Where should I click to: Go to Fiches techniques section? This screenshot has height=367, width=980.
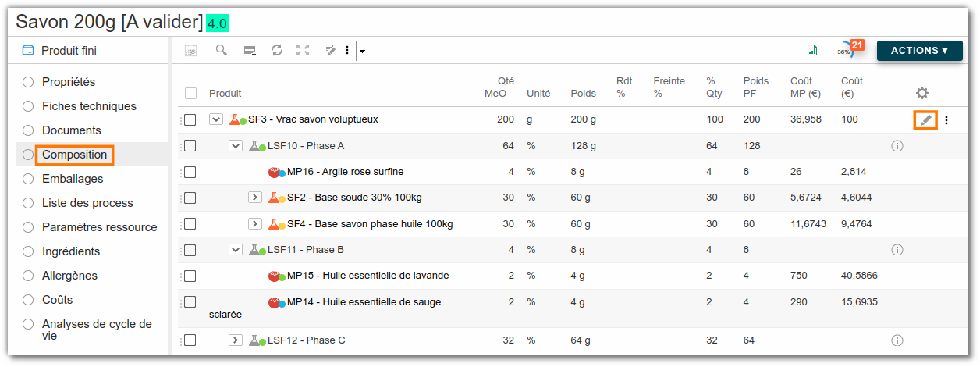(89, 106)
